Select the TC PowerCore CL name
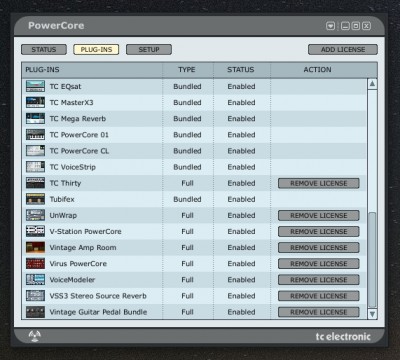Screen dimensions: 400x360 [79, 151]
